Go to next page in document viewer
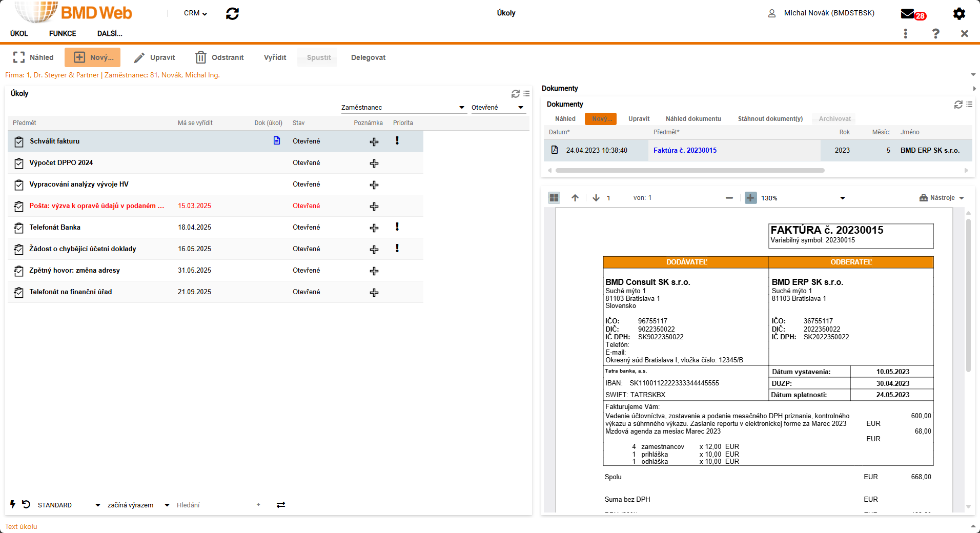 tap(596, 198)
